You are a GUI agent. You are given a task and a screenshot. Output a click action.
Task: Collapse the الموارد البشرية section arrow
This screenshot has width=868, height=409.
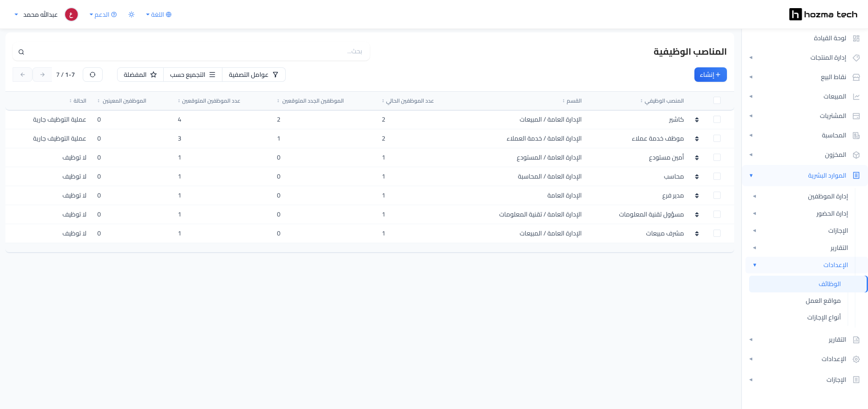[751, 175]
